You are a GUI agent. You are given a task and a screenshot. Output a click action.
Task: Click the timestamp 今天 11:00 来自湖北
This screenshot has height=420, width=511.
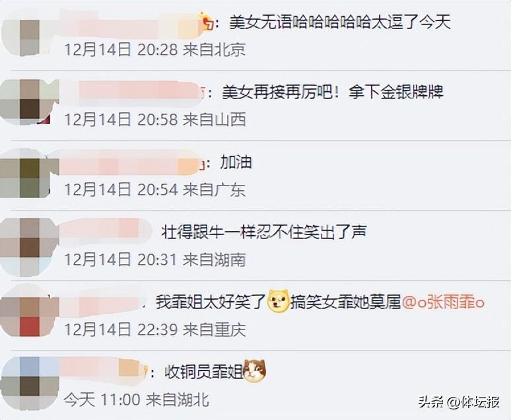tap(136, 399)
